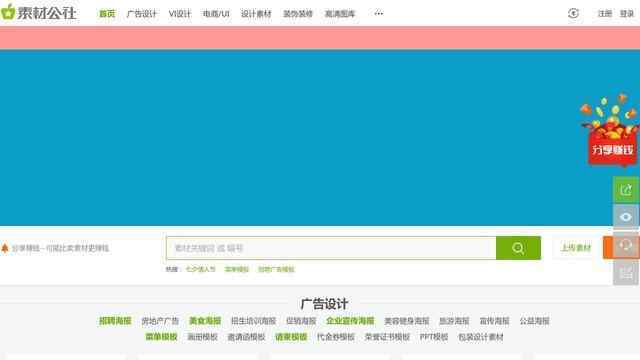
Task: Click the gray feedback edit sidebar icon
Action: (x=626, y=272)
